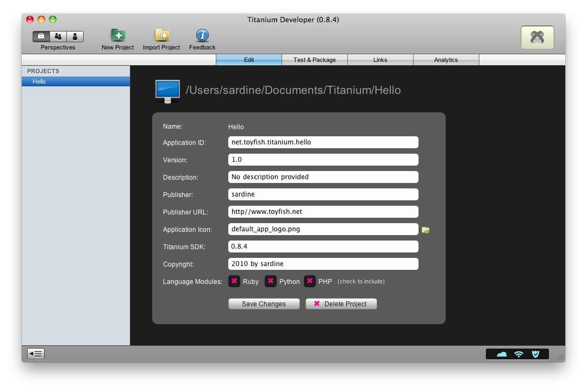587x392 pixels.
Task: Click Delete Project button
Action: [x=341, y=304]
